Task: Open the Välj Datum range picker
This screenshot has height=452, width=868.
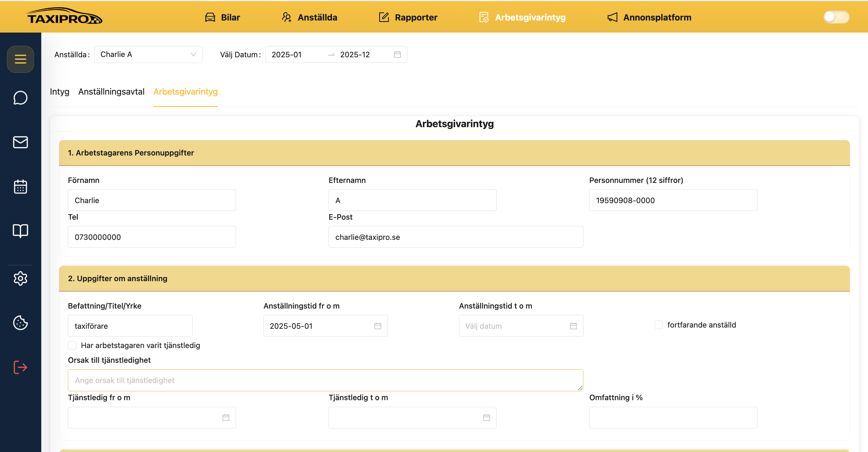Action: 336,54
